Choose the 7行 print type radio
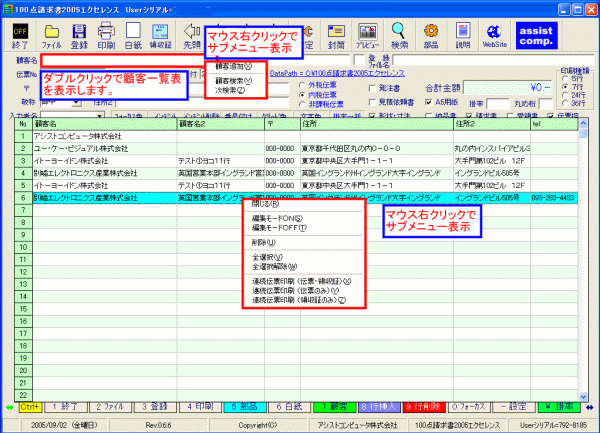The height and width of the screenshot is (433, 600). (565, 87)
